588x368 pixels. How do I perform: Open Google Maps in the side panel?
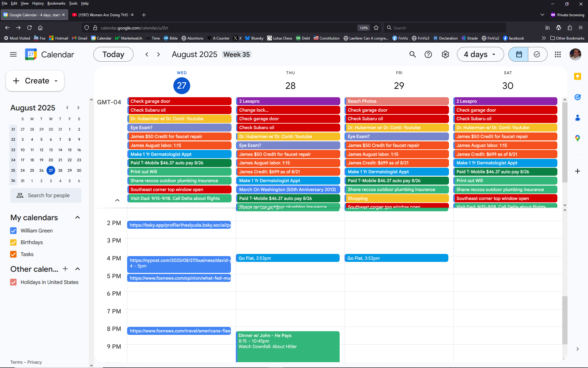coord(577,138)
